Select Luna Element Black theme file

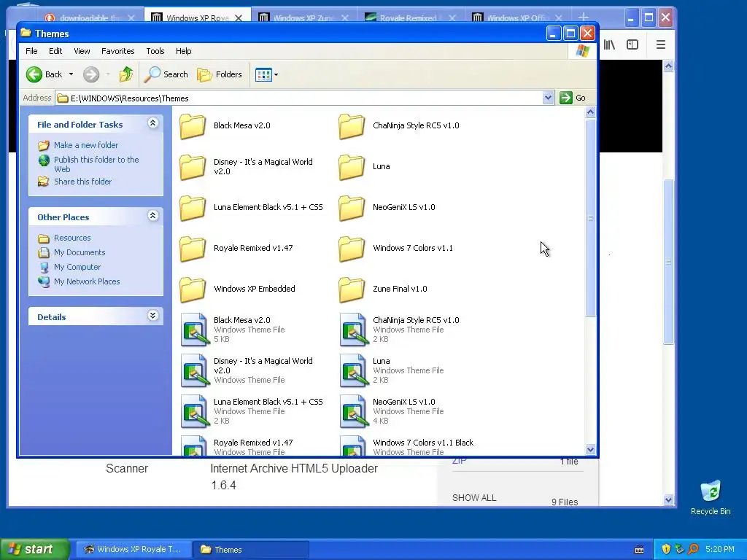tap(252, 411)
